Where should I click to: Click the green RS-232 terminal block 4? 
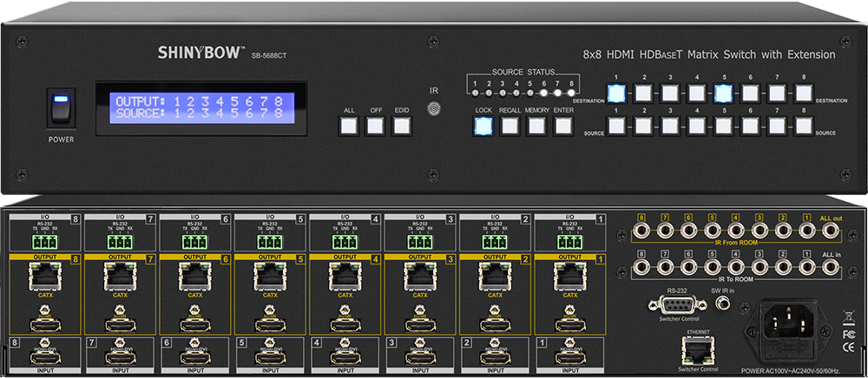coord(345,242)
